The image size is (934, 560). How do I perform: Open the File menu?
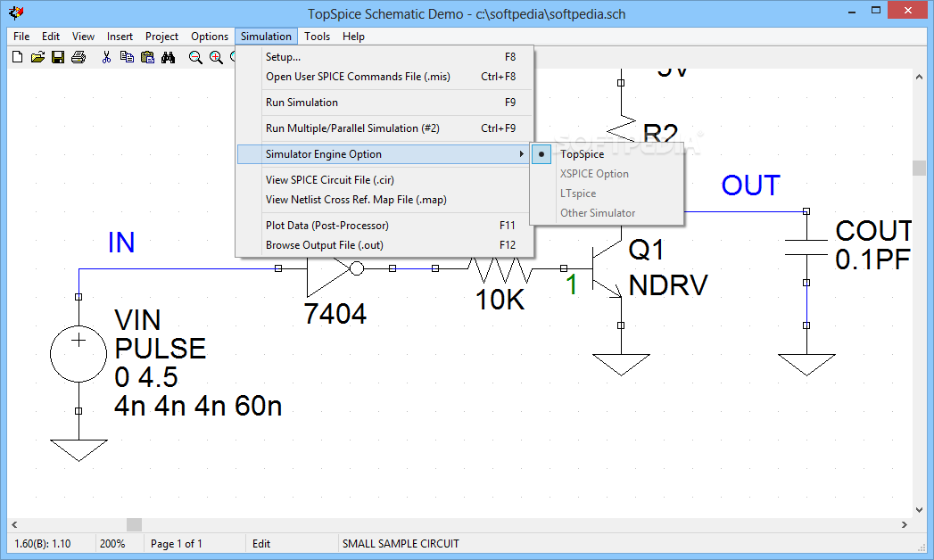click(x=21, y=37)
